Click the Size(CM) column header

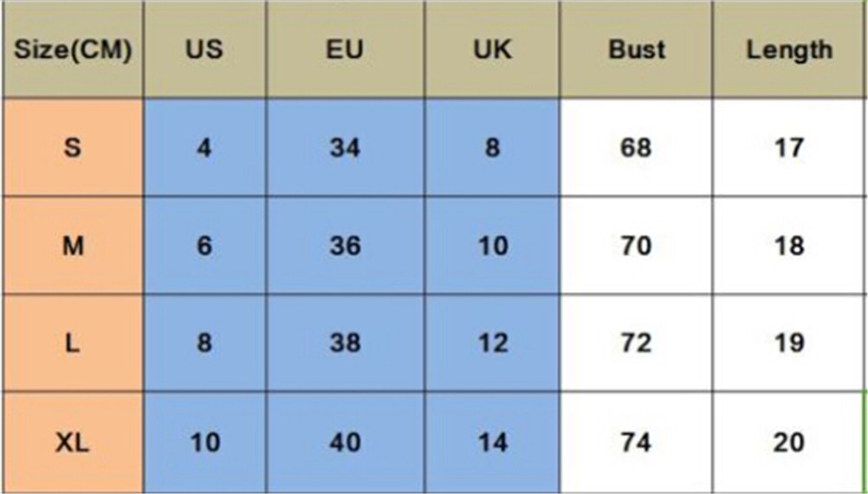(73, 49)
